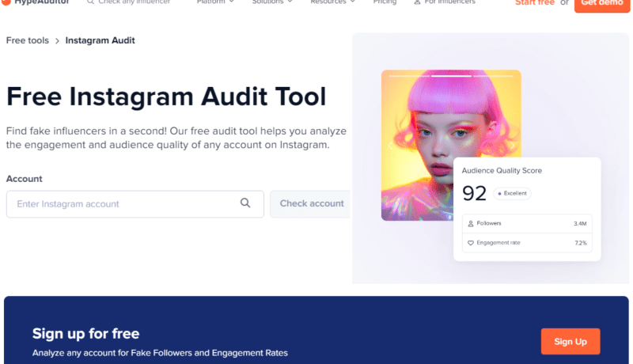Image resolution: width=633 pixels, height=364 pixels.
Task: Open the Resources dropdown menu
Action: 332,2
